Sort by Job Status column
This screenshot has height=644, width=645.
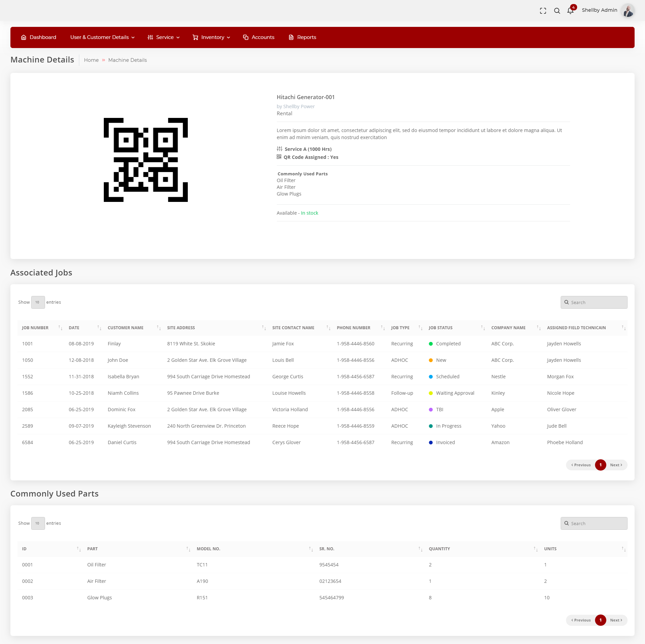click(x=456, y=328)
